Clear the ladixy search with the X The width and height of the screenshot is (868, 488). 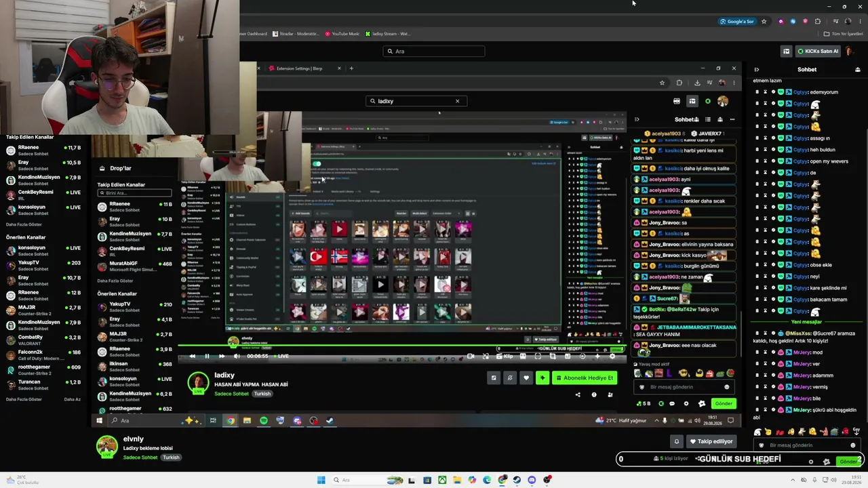(x=457, y=101)
